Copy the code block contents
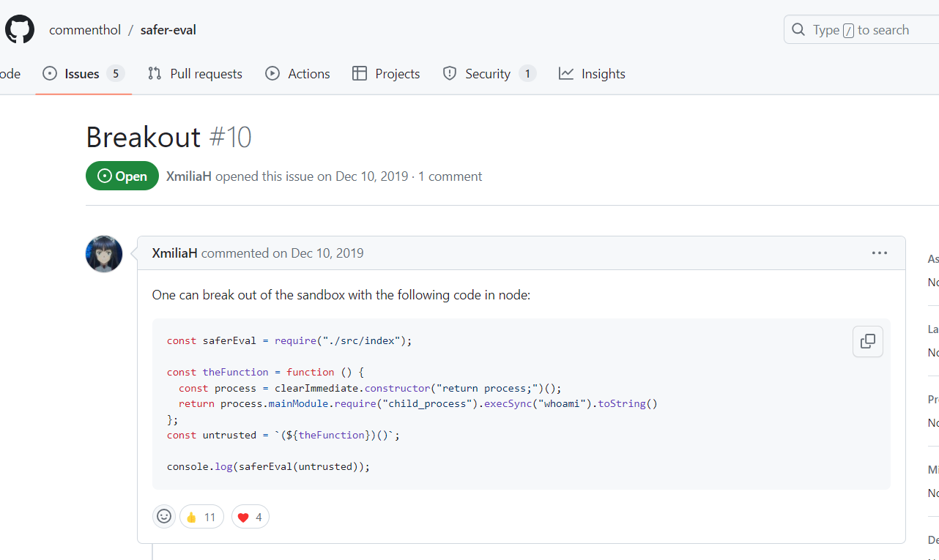 [868, 341]
